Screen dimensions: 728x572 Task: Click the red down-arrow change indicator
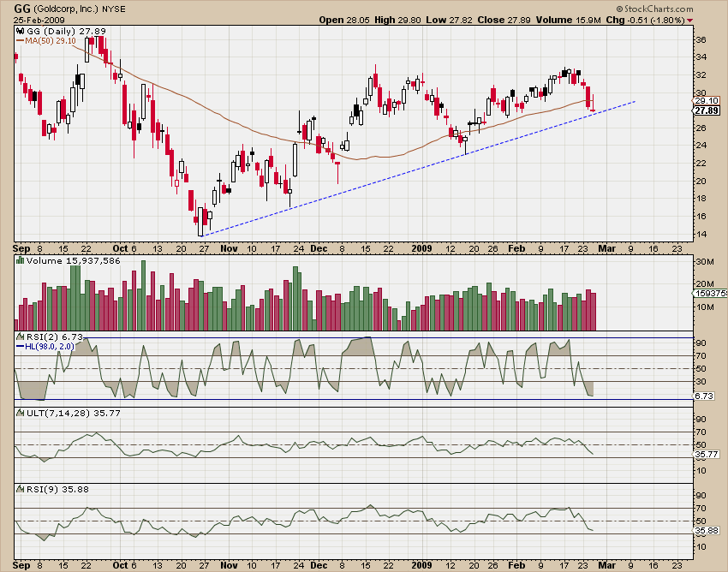[690, 21]
